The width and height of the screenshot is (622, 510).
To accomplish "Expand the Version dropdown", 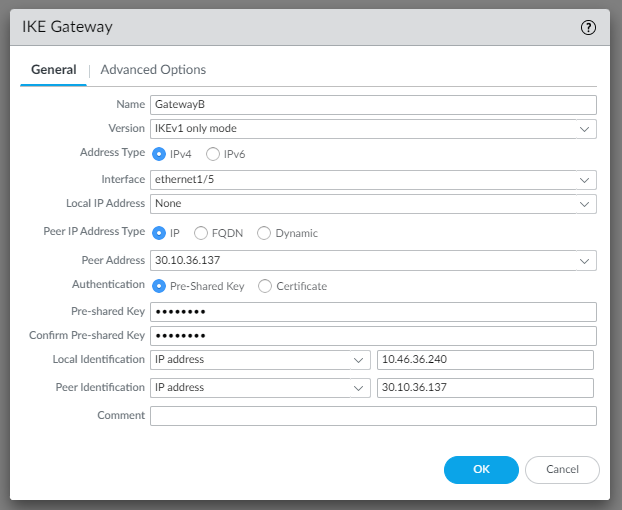I will [584, 129].
